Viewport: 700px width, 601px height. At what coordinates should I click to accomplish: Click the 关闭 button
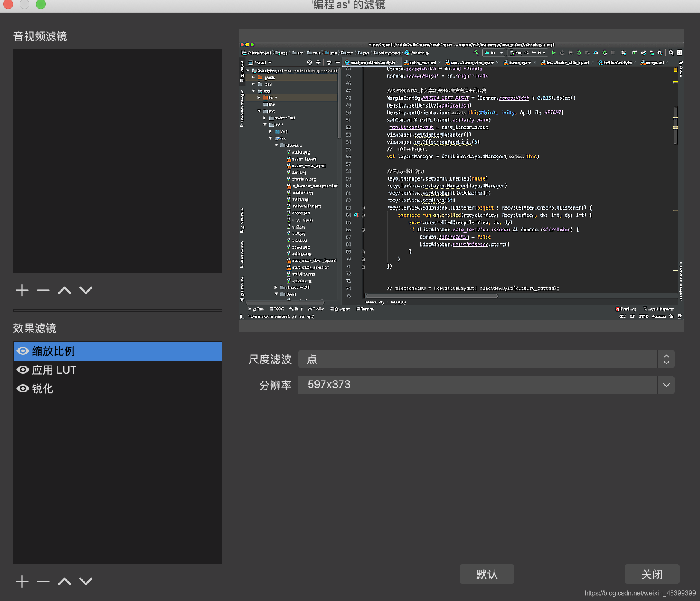pyautogui.click(x=652, y=574)
